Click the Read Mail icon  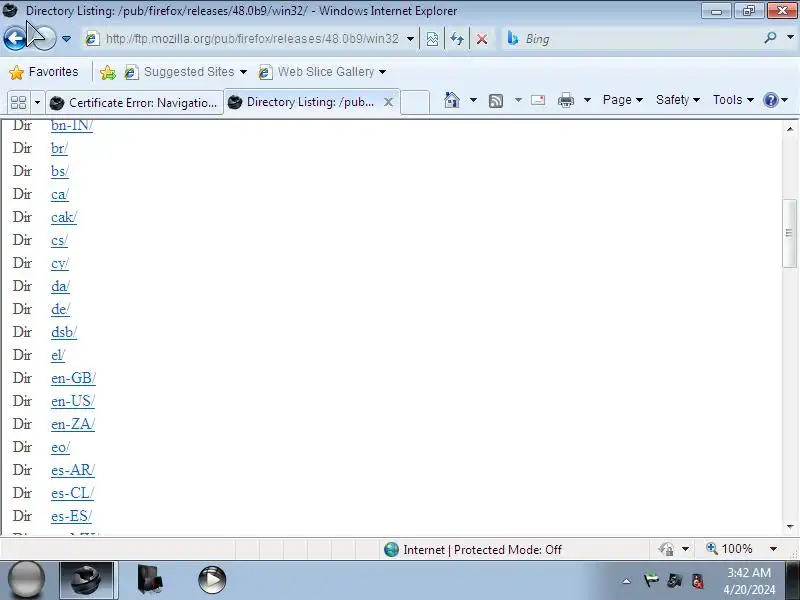click(538, 100)
